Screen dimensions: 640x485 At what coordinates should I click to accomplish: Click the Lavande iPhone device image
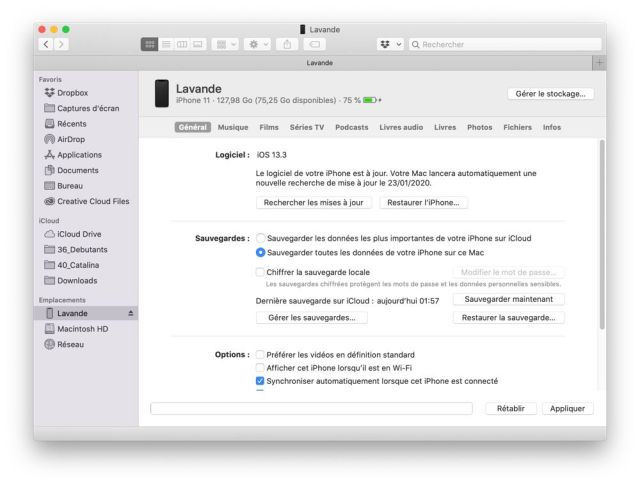coord(162,93)
